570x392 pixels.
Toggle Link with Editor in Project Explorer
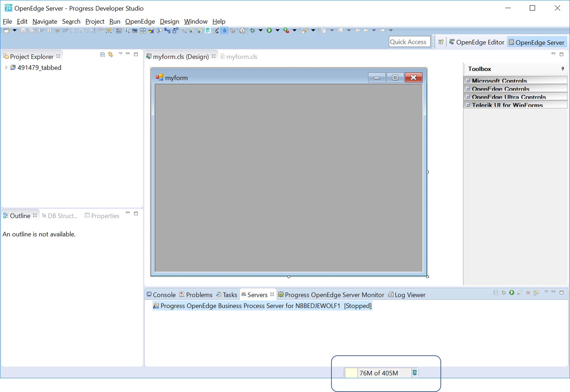pos(110,54)
